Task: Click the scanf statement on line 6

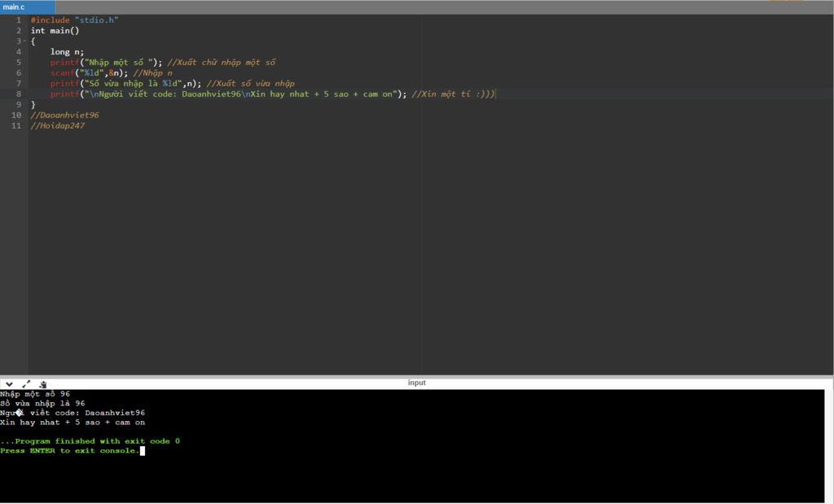Action: [x=88, y=73]
